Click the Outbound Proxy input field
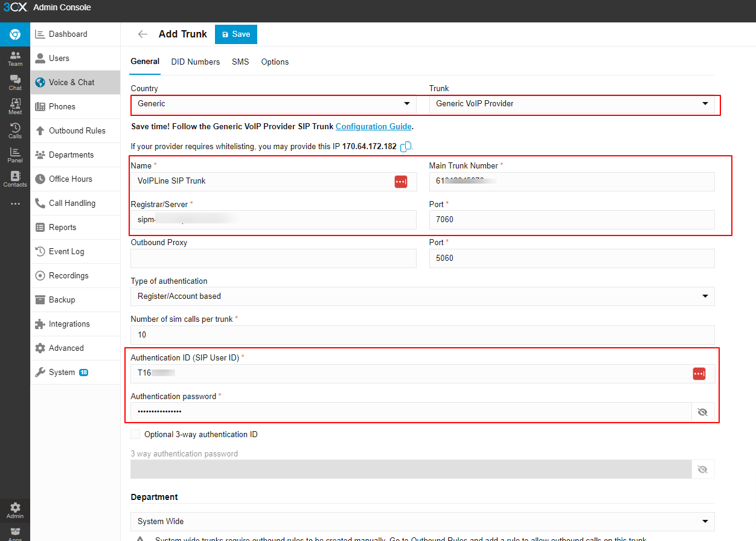This screenshot has height=541, width=756. (x=274, y=258)
